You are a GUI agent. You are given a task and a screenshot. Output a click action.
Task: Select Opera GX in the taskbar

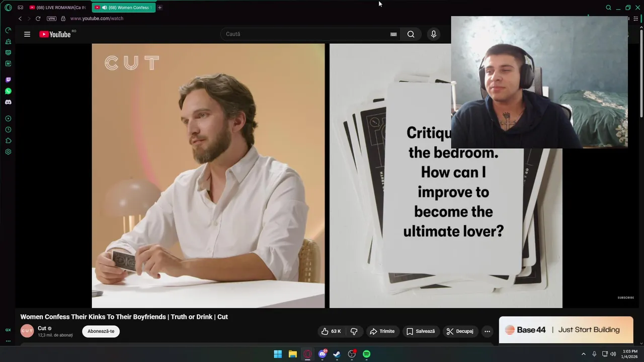tap(307, 354)
